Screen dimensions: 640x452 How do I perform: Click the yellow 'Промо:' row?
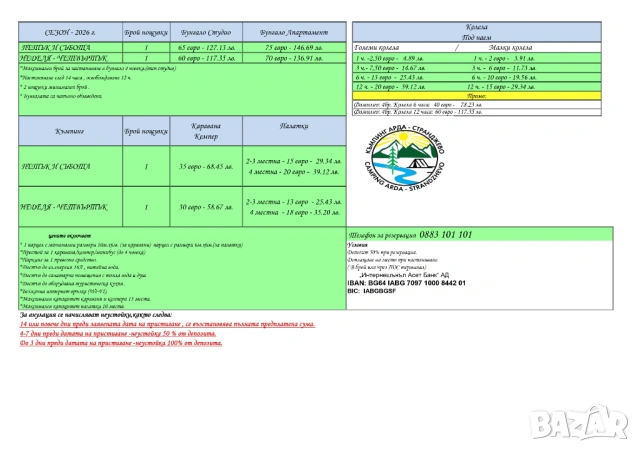(x=477, y=96)
